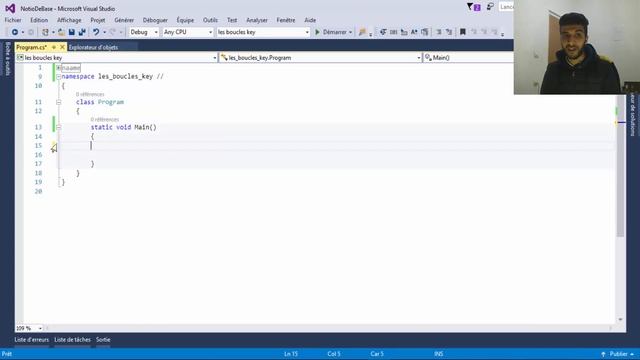Pin the Program.cs tab
This screenshot has width=640, height=360.
point(54,47)
